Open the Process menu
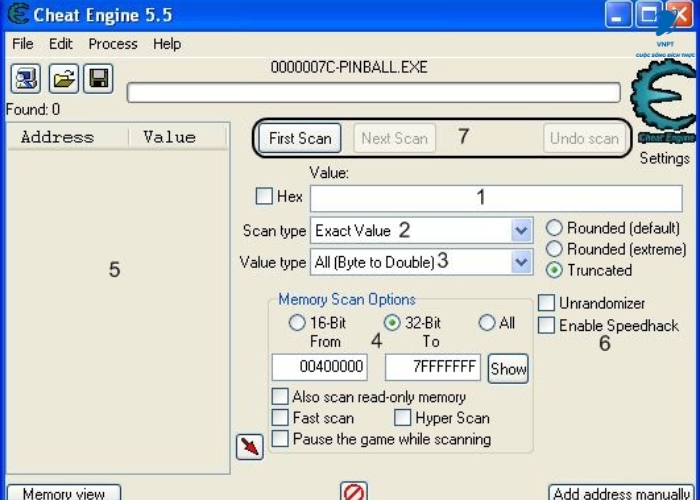 [x=113, y=44]
